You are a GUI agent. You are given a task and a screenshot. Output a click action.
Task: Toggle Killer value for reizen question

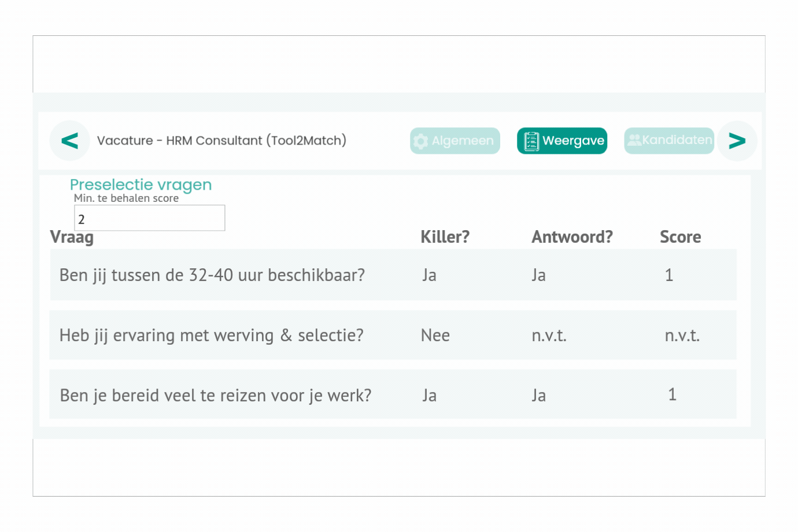pos(429,396)
